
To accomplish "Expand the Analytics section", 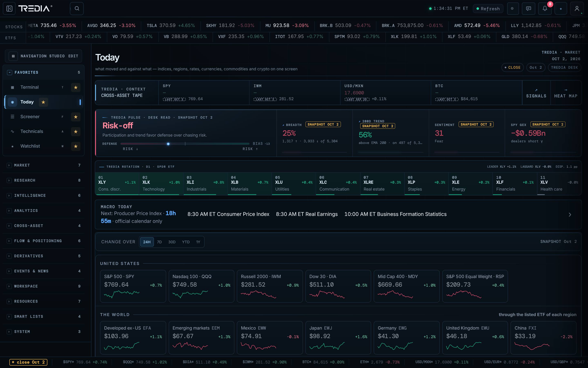I will [x=9, y=211].
